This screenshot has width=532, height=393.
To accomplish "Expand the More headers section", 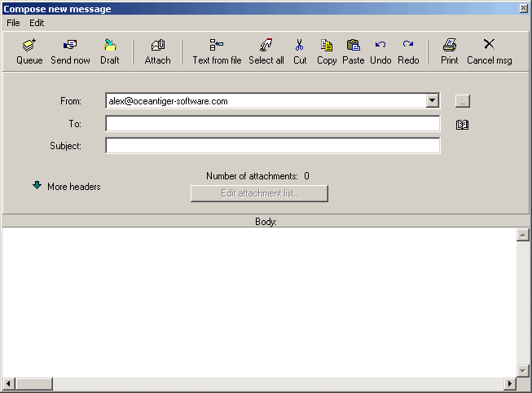I will click(66, 187).
